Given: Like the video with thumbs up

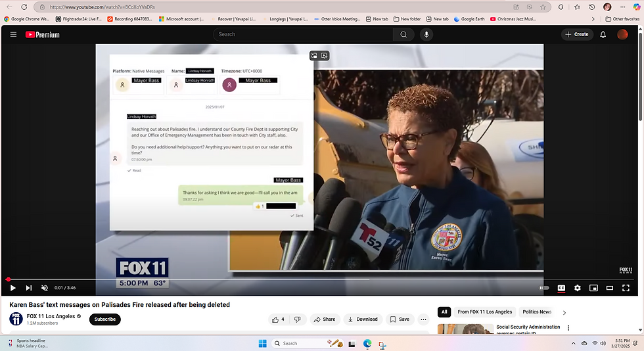Looking at the screenshot, I should [x=278, y=319].
